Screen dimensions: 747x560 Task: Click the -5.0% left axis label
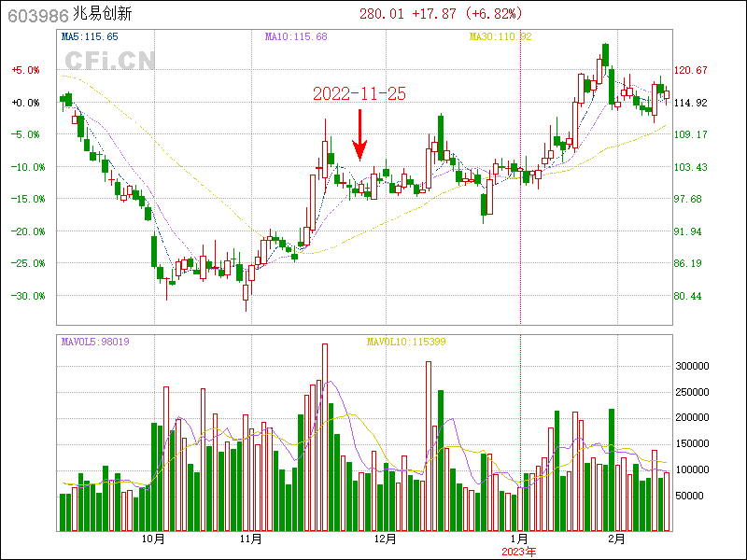click(26, 134)
